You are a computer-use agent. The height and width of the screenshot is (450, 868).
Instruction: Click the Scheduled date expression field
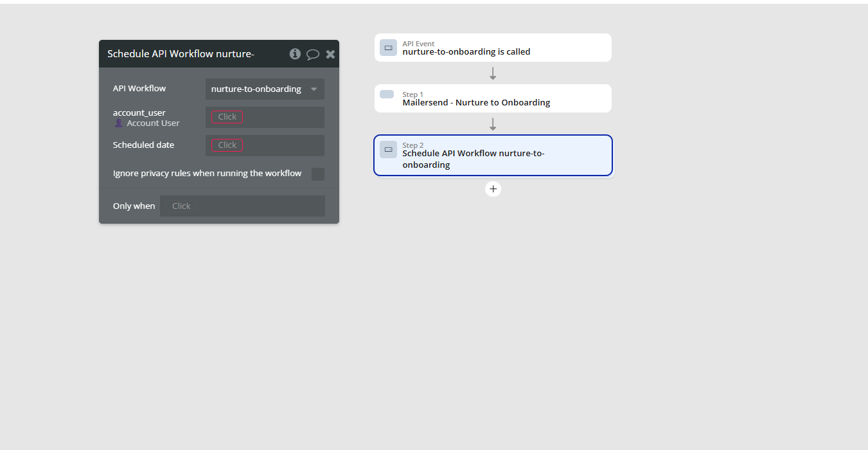pyautogui.click(x=265, y=145)
